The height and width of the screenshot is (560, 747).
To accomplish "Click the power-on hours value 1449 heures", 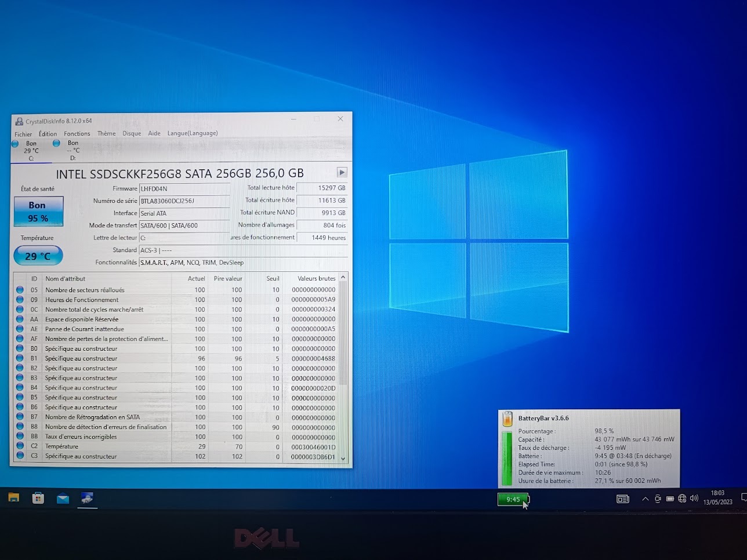I will pyautogui.click(x=322, y=238).
